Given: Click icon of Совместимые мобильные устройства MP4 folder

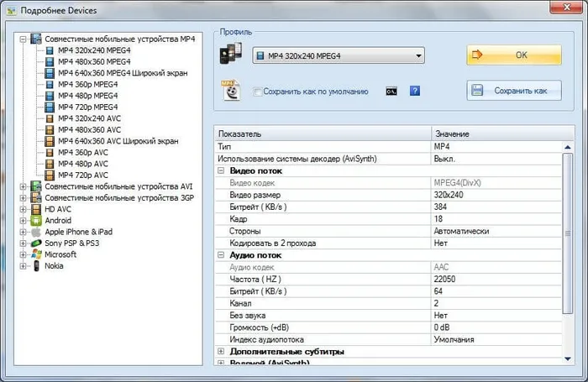Looking at the screenshot, I should pyautogui.click(x=36, y=39).
